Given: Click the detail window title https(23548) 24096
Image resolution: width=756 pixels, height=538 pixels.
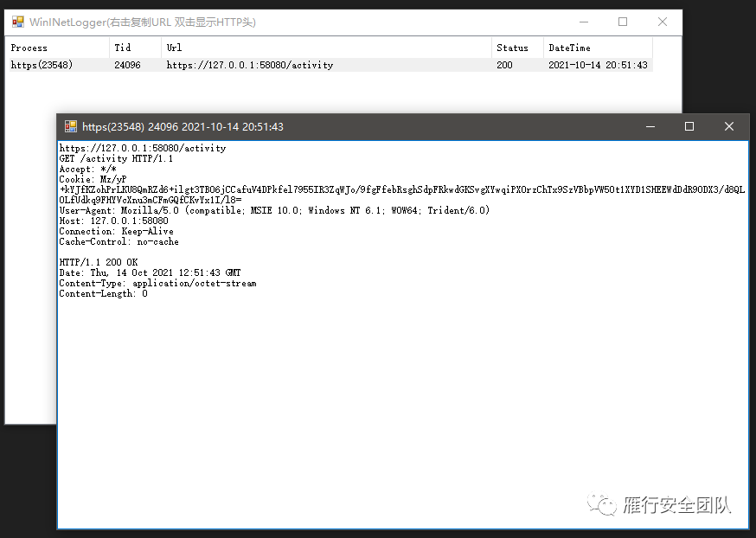Looking at the screenshot, I should click(183, 127).
